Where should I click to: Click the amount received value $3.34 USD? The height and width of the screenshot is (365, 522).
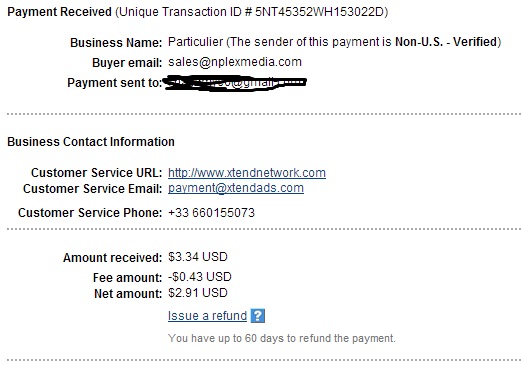198,257
